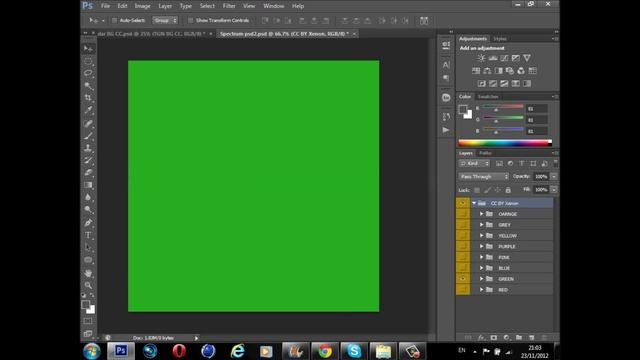The width and height of the screenshot is (640, 360).
Task: Select the Lasso tool
Action: pos(88,73)
